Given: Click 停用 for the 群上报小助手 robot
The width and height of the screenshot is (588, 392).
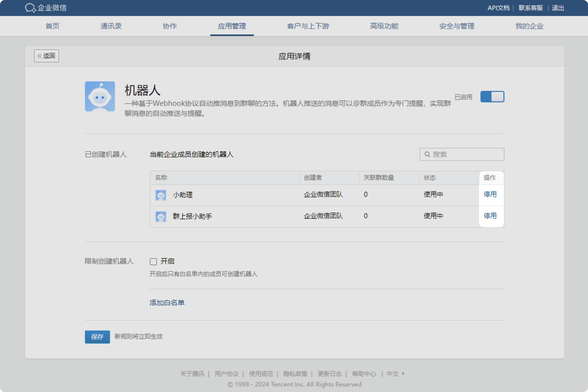Looking at the screenshot, I should point(490,216).
